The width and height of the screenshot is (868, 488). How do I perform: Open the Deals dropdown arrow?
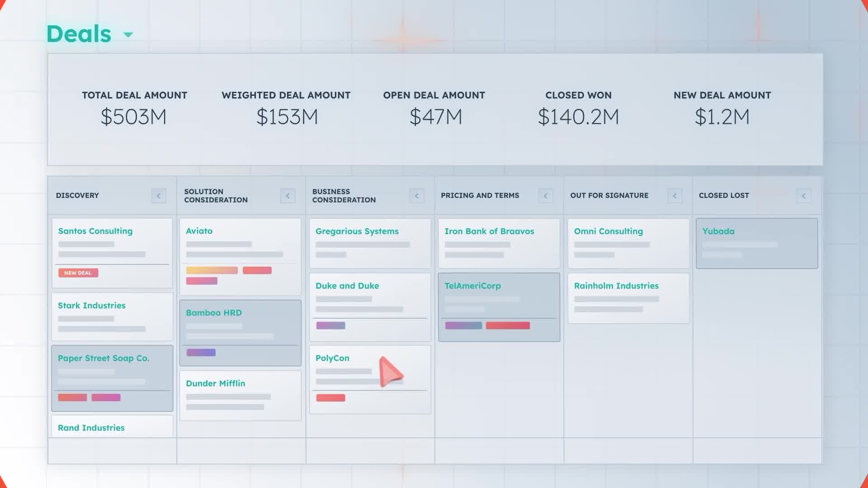coord(128,35)
